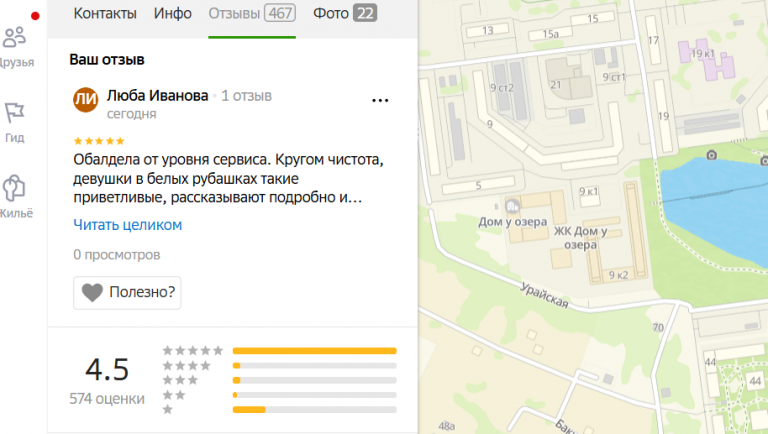Switch to the Инфо tab

(172, 13)
